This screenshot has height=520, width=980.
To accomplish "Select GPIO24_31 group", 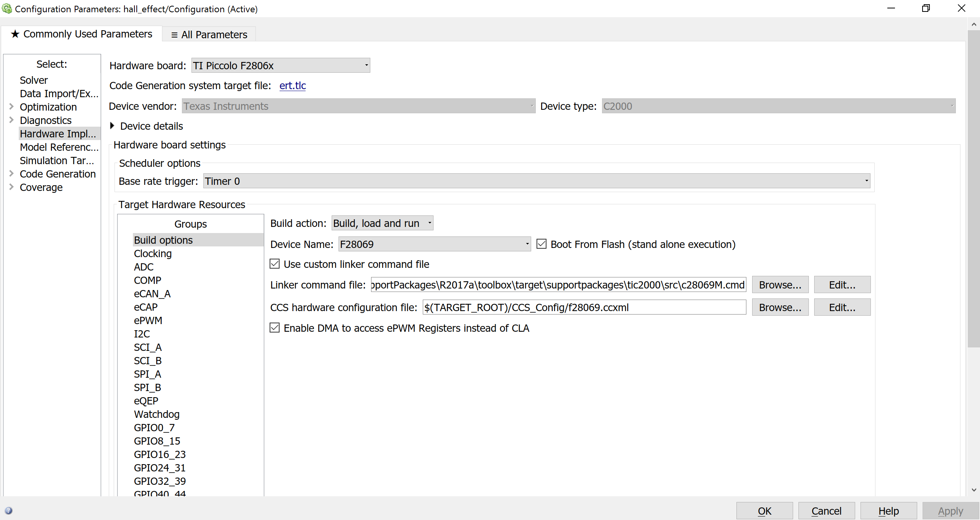I will click(160, 468).
